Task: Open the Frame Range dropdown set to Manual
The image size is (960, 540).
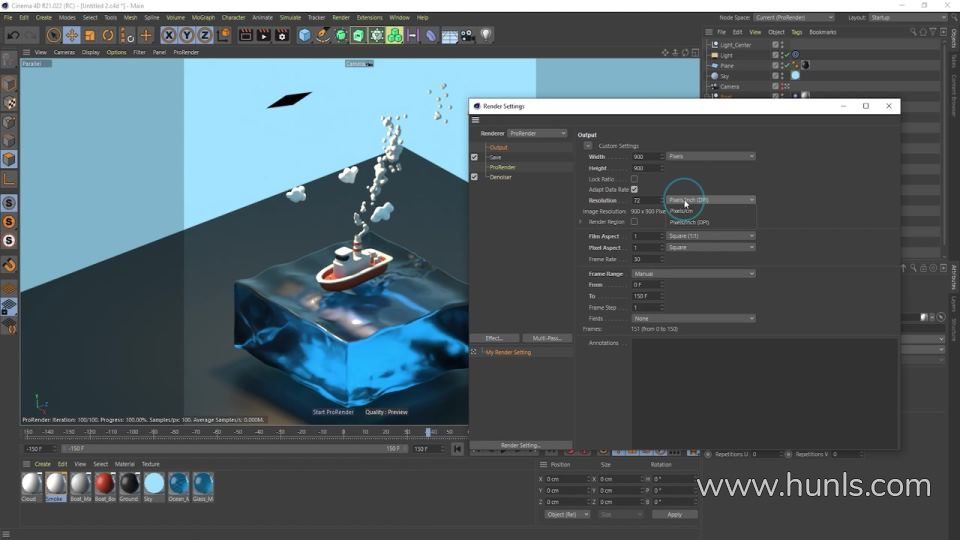Action: coord(710,273)
